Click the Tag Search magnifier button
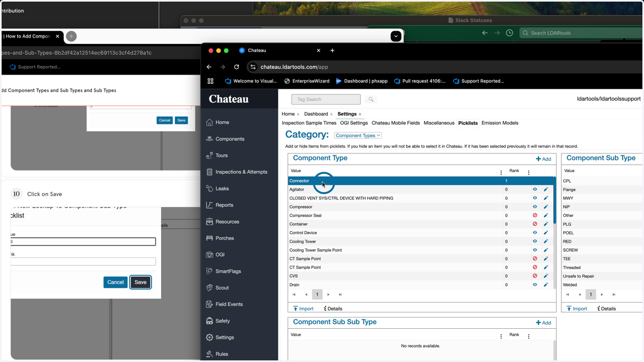Screen dimensions: 644x362 coord(371,99)
